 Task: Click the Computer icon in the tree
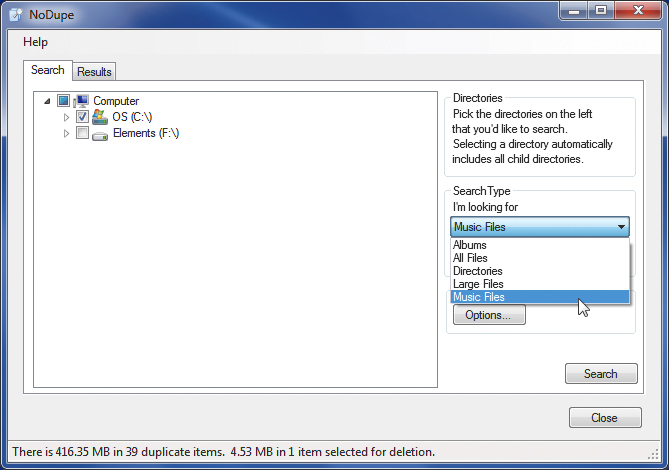(x=82, y=101)
